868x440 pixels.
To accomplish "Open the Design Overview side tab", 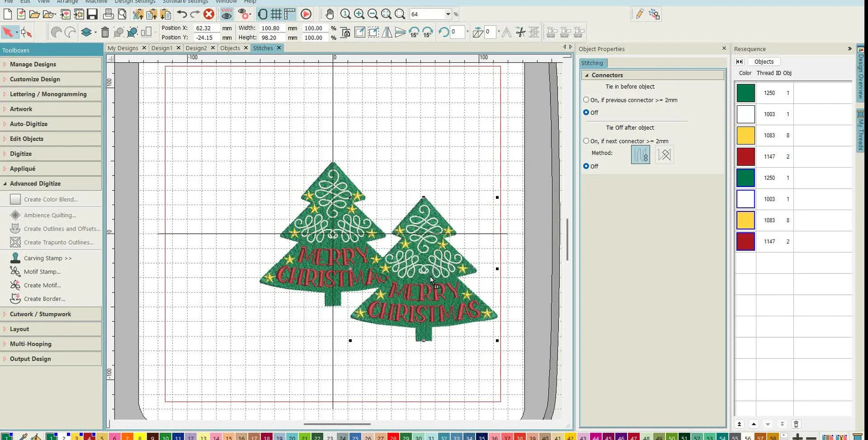I will click(x=861, y=73).
